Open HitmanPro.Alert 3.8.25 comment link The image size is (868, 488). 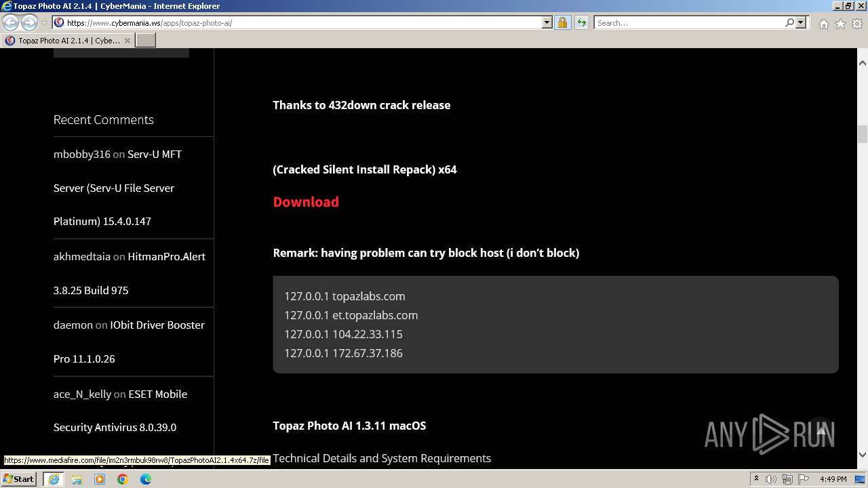[x=130, y=273]
